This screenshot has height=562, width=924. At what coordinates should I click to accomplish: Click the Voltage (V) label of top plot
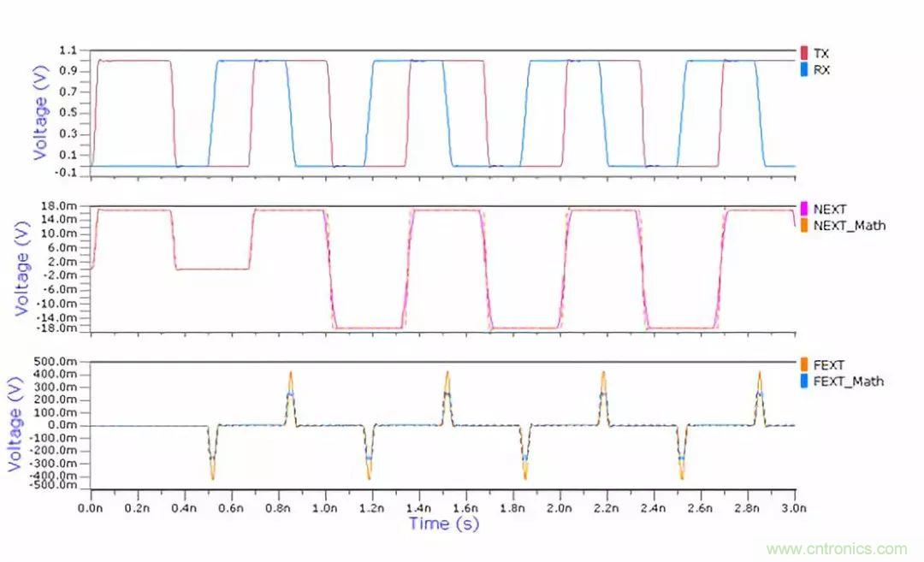[x=40, y=113]
